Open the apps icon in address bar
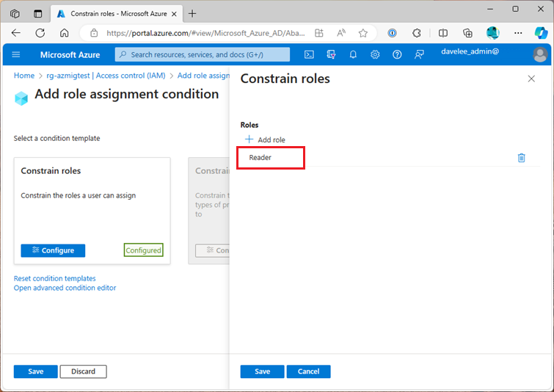This screenshot has width=554, height=392. (x=319, y=33)
